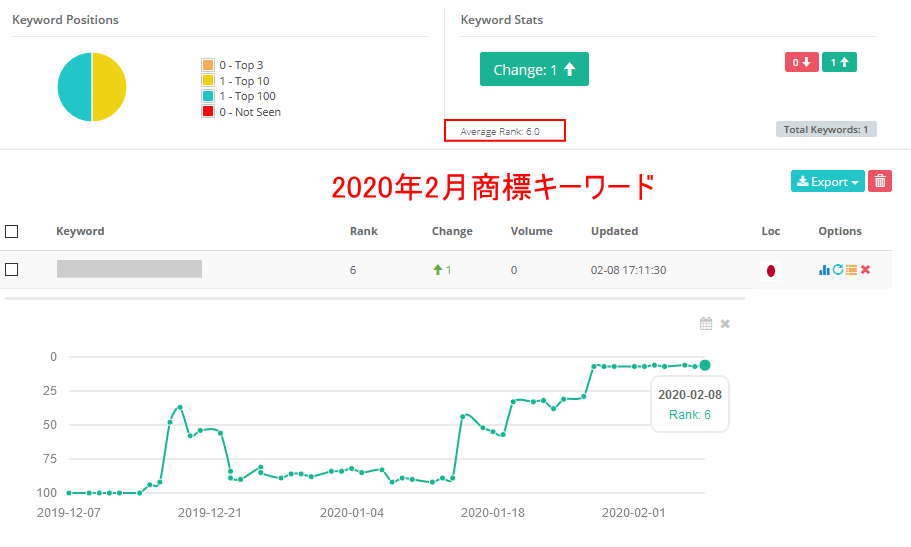Sort by the Rank column header
Viewport: 911px width, 547px height.
point(364,231)
